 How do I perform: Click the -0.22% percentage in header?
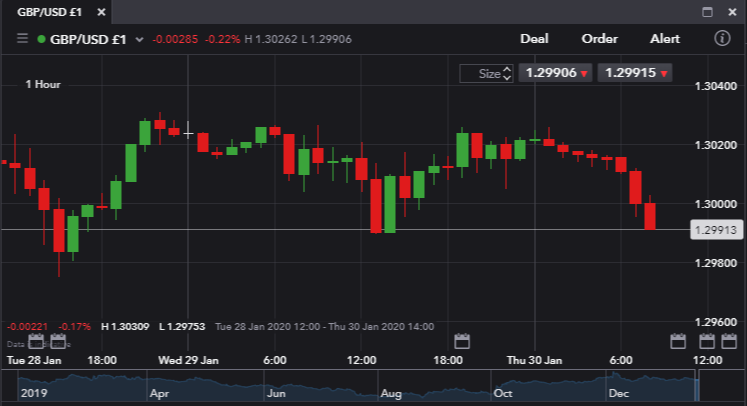tap(222, 39)
